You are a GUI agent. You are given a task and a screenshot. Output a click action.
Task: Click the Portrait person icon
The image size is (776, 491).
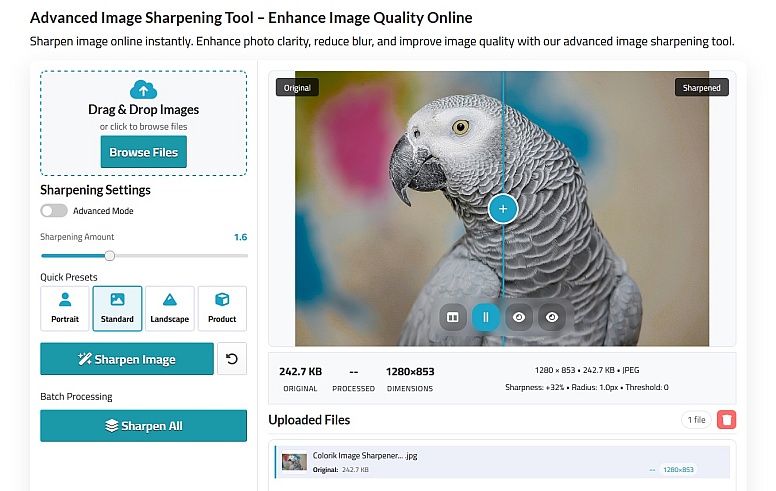point(65,299)
